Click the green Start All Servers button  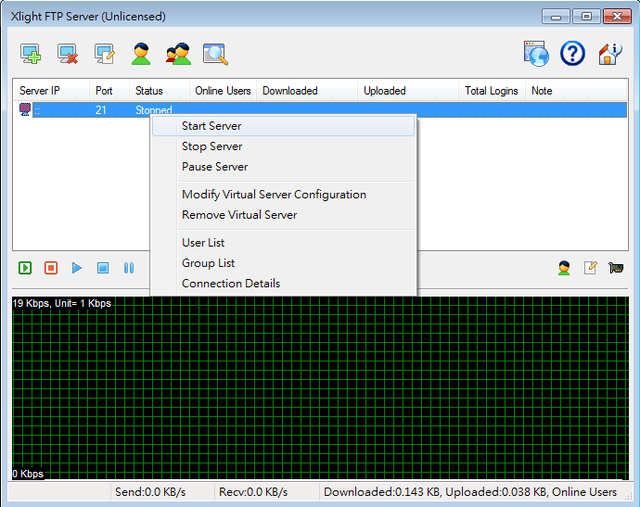[25, 268]
